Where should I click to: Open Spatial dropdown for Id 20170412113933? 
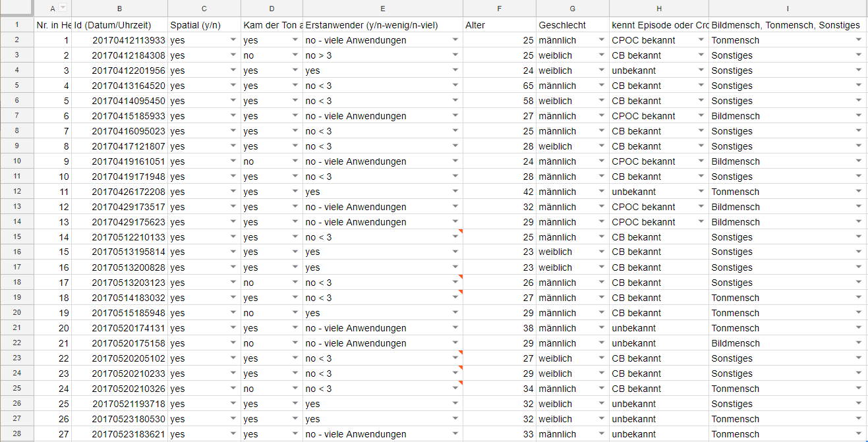[x=233, y=40]
